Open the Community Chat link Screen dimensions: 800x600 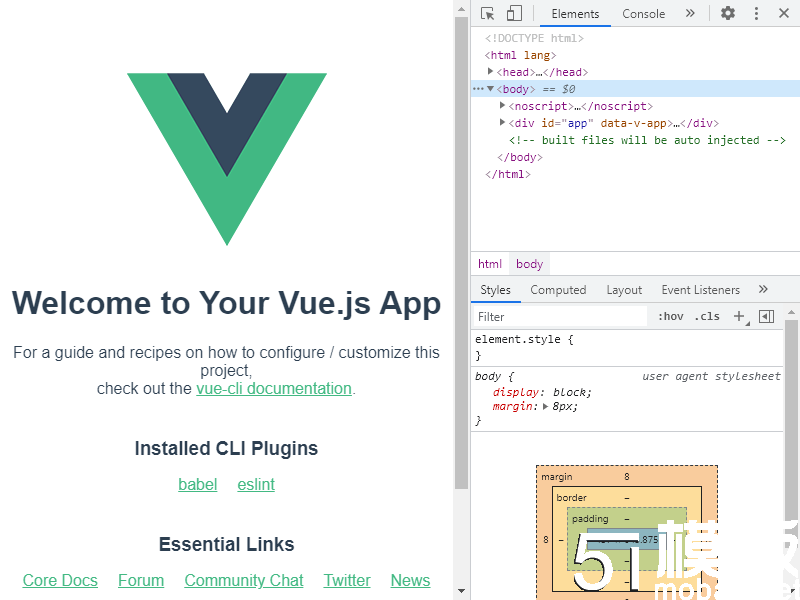244,580
